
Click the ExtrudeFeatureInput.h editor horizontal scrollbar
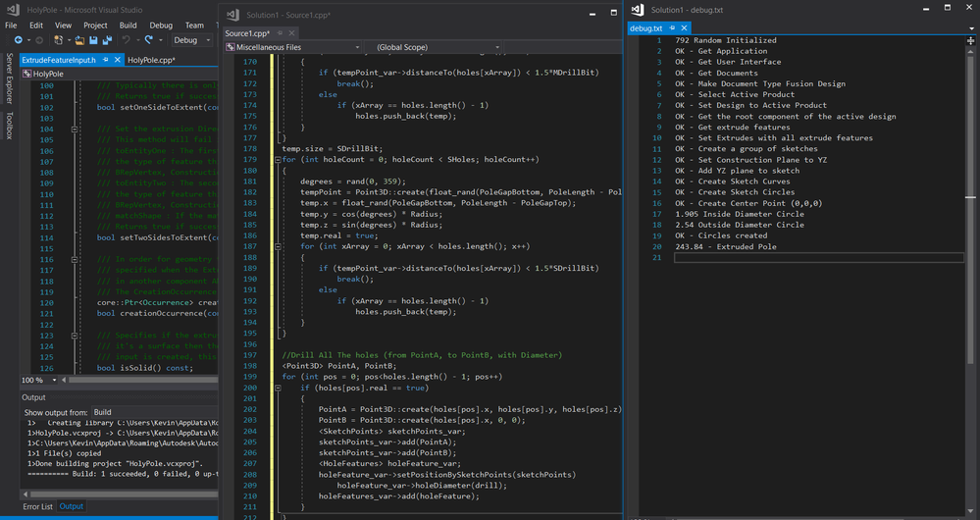[142, 380]
